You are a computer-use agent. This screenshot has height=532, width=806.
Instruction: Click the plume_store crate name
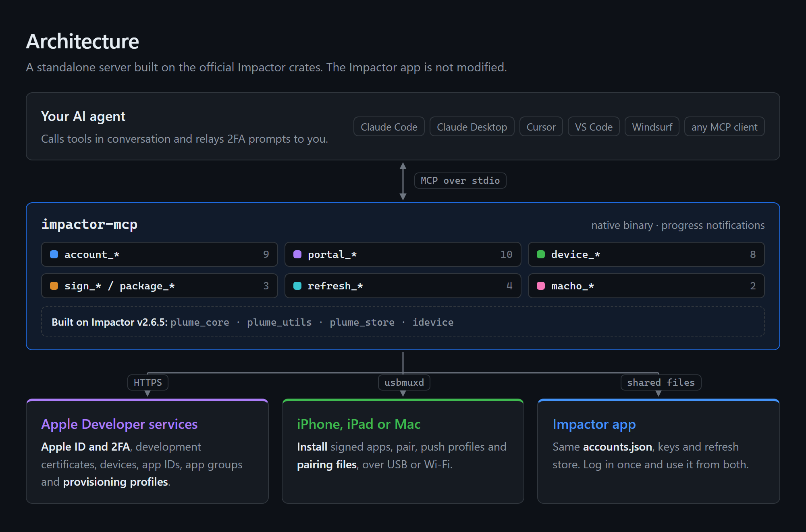(362, 322)
